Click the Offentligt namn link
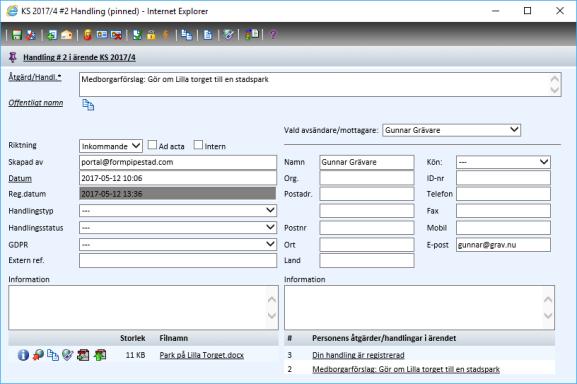The image size is (577, 384). point(36,103)
